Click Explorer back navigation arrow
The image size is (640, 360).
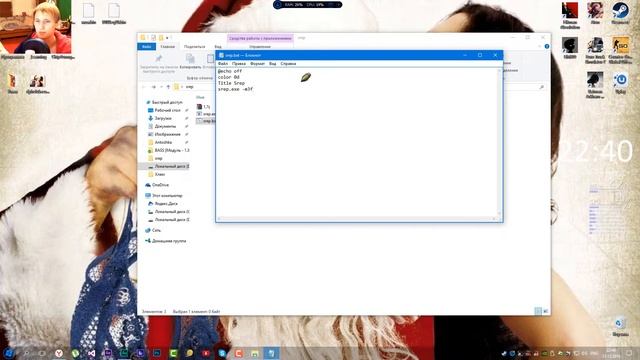(144, 87)
